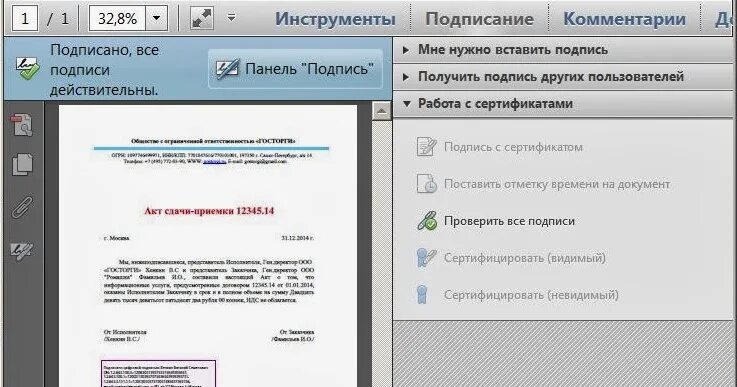Click the zoom percentage field 32,8%
This screenshot has width=737, height=387.
[x=118, y=19]
